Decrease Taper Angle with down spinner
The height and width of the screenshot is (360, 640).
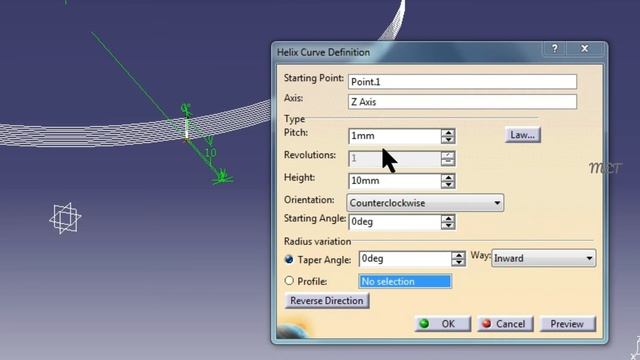tap(459, 262)
